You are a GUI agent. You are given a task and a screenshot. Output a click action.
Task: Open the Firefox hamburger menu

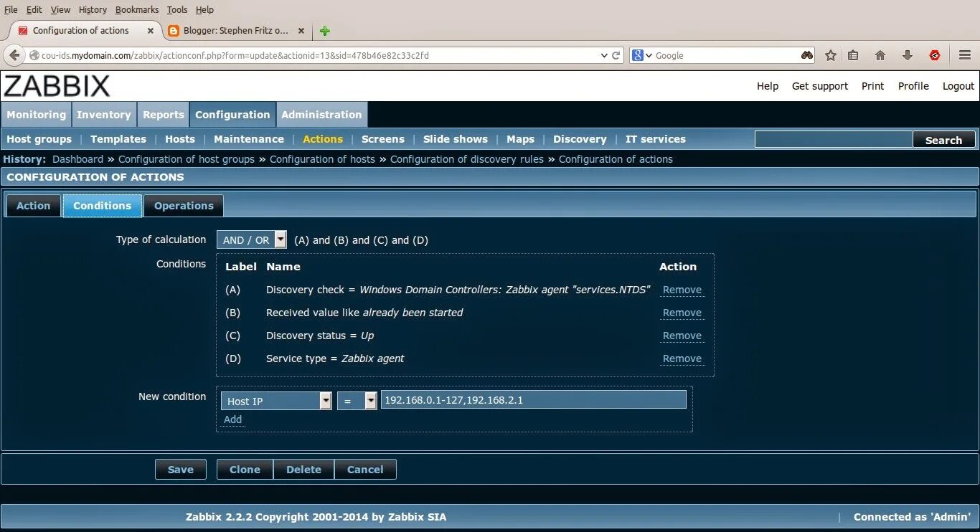pos(965,55)
